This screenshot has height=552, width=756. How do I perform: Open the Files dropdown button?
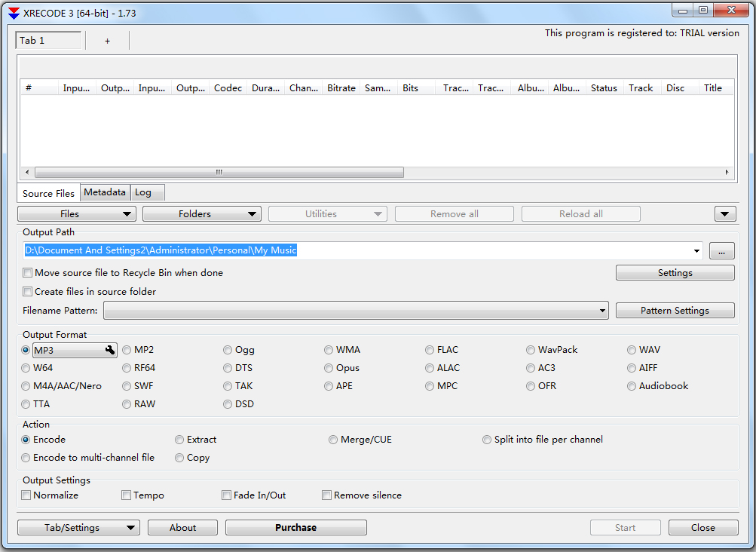77,213
